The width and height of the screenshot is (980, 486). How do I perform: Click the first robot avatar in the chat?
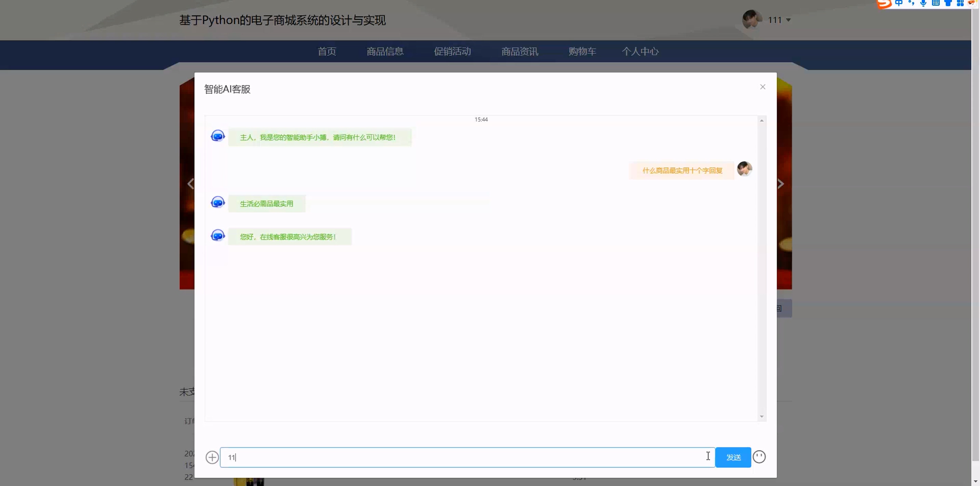tap(218, 136)
